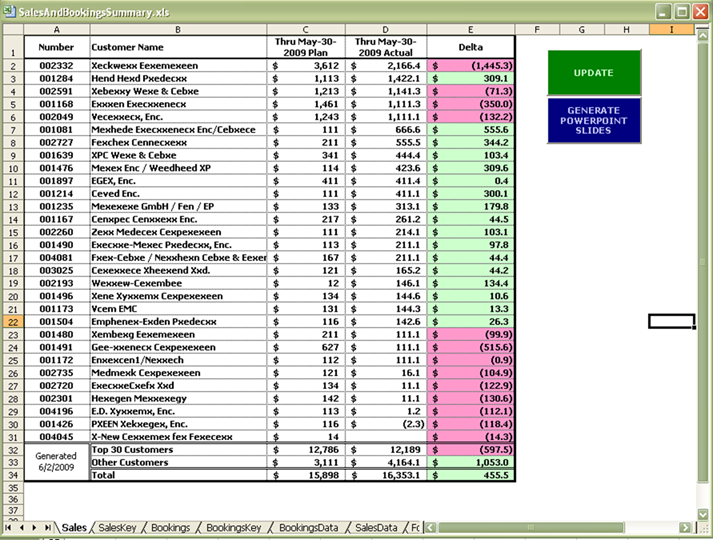Select column A header

(x=56, y=30)
